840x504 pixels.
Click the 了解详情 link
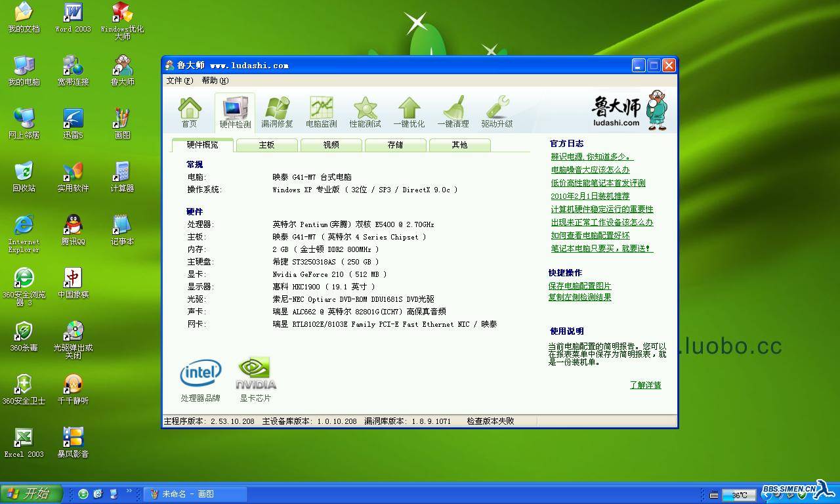pyautogui.click(x=645, y=385)
